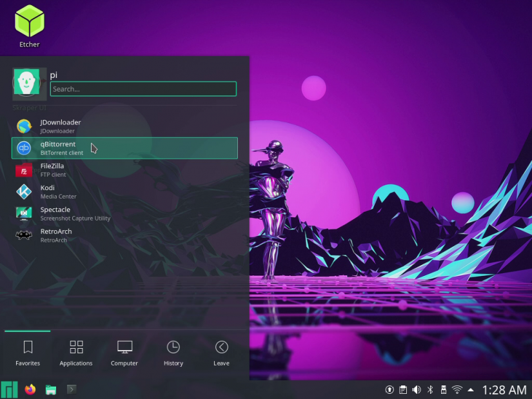Launch Firefox from the taskbar

(x=30, y=389)
